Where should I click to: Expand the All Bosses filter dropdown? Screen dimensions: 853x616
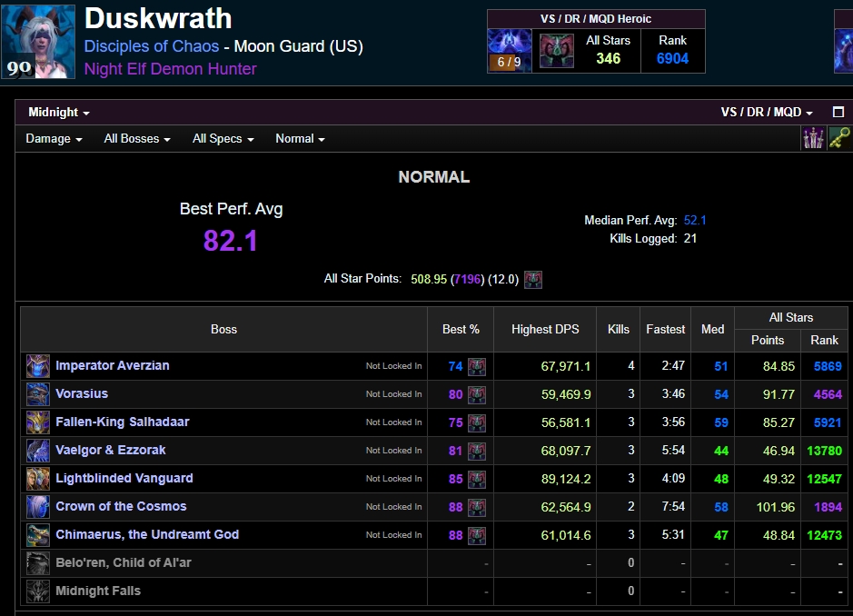pyautogui.click(x=137, y=139)
